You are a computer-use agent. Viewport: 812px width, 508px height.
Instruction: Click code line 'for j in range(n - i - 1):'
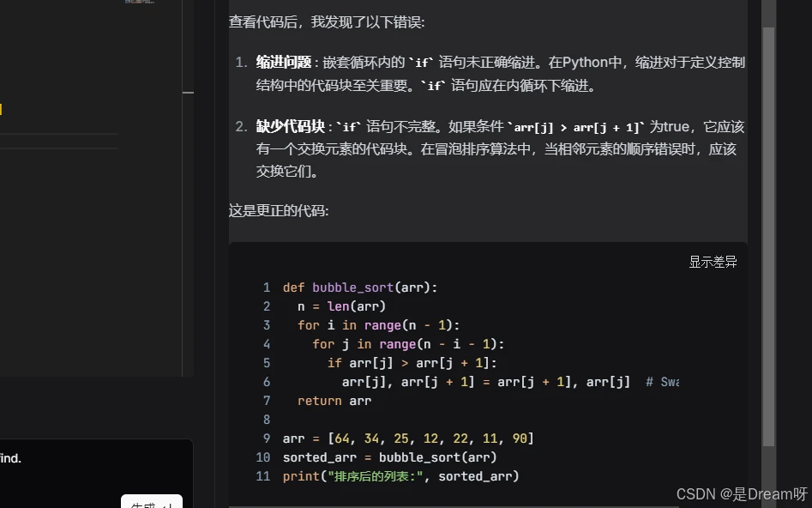click(408, 344)
